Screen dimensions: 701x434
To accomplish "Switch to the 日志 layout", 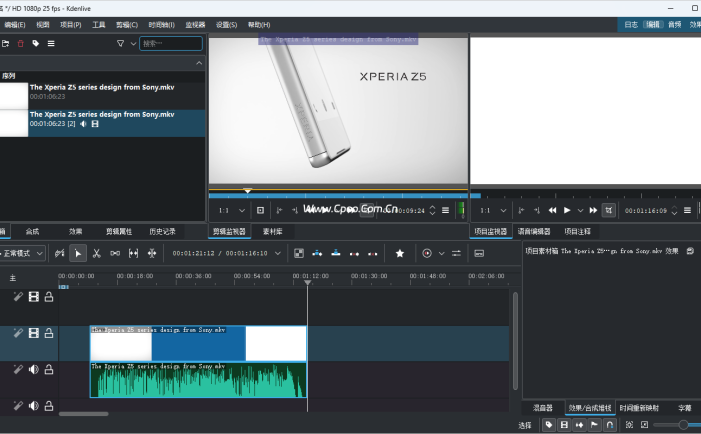I will 631,25.
